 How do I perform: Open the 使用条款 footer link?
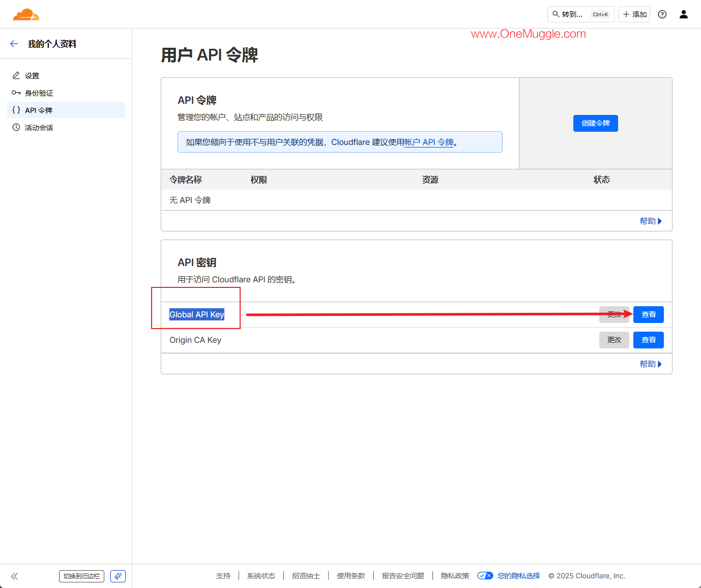(x=351, y=576)
